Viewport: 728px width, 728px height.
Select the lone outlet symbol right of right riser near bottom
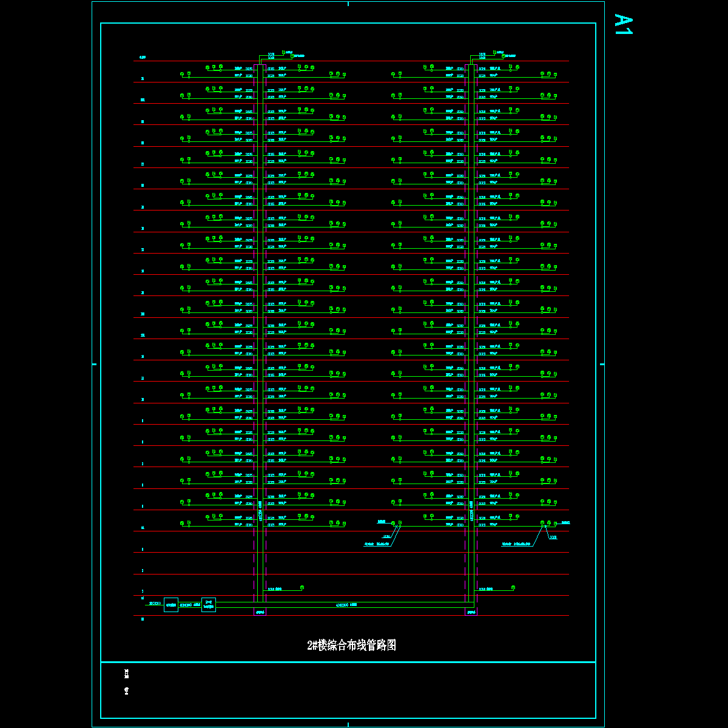tap(513, 588)
